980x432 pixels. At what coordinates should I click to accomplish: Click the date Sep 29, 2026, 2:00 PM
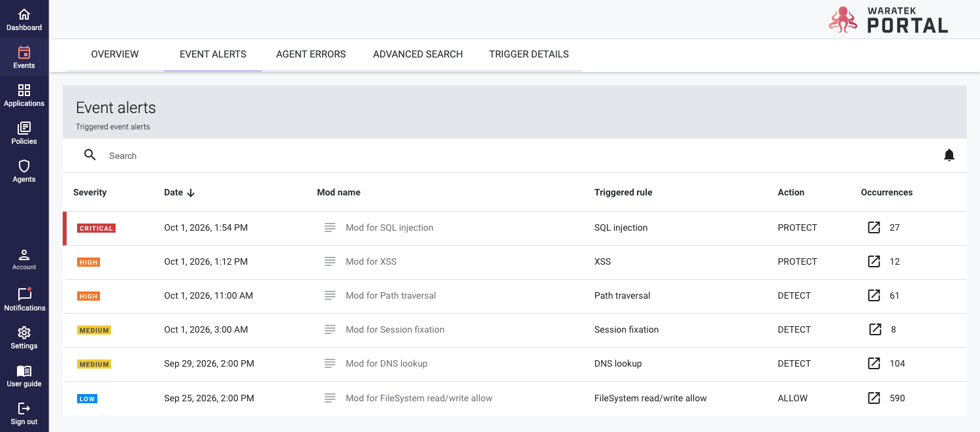point(209,363)
